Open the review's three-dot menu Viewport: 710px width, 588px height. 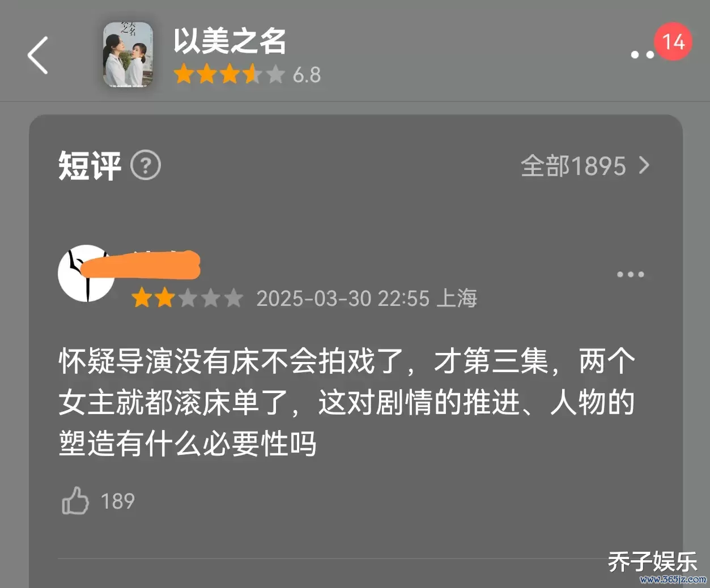click(x=631, y=274)
